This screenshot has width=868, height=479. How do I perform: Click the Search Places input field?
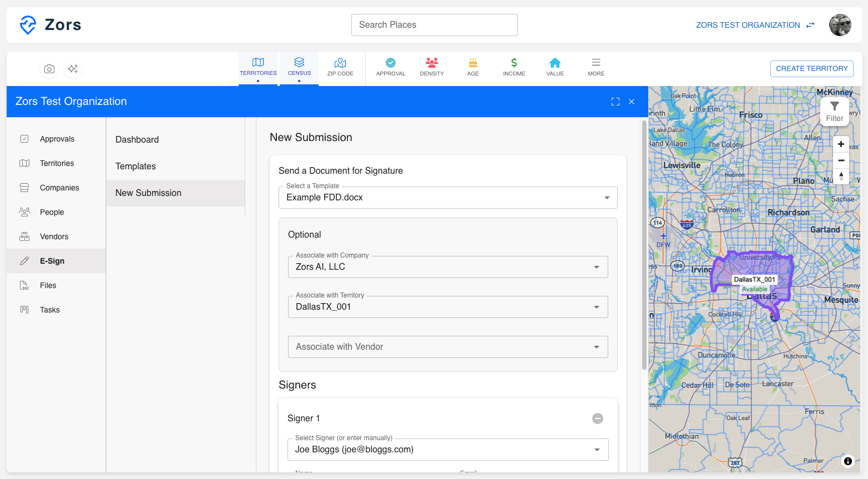[434, 25]
